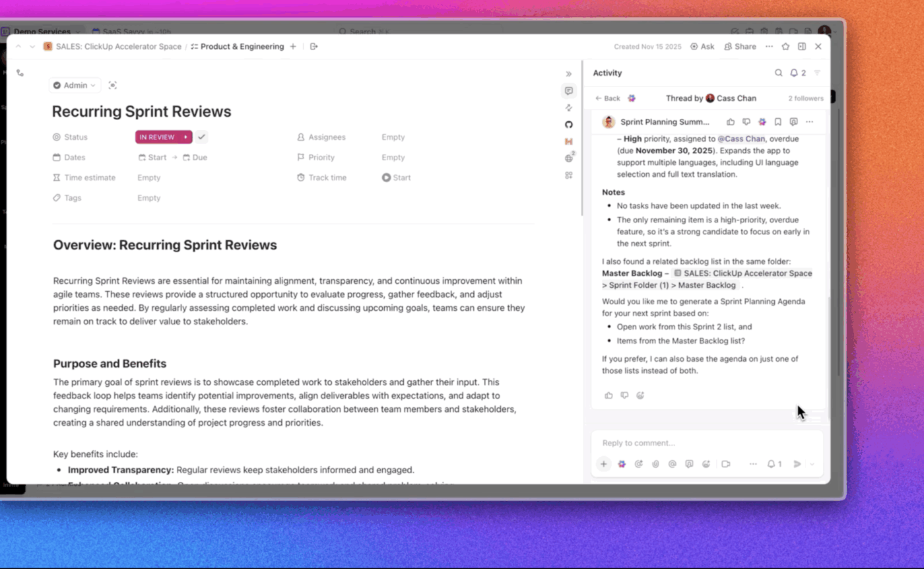Click the Recurring Sprint Reviews task title
The image size is (924, 569).
(x=142, y=112)
